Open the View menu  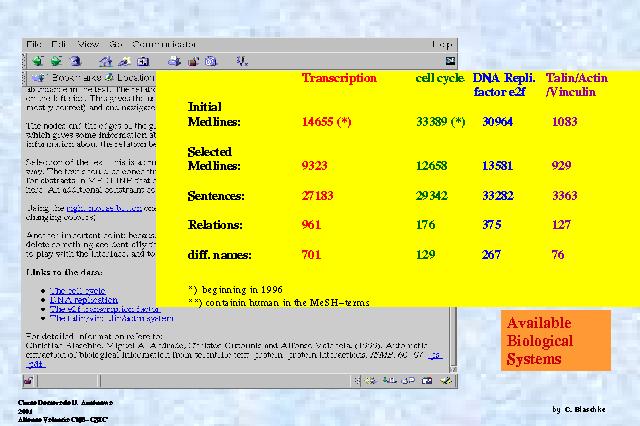tap(88, 44)
